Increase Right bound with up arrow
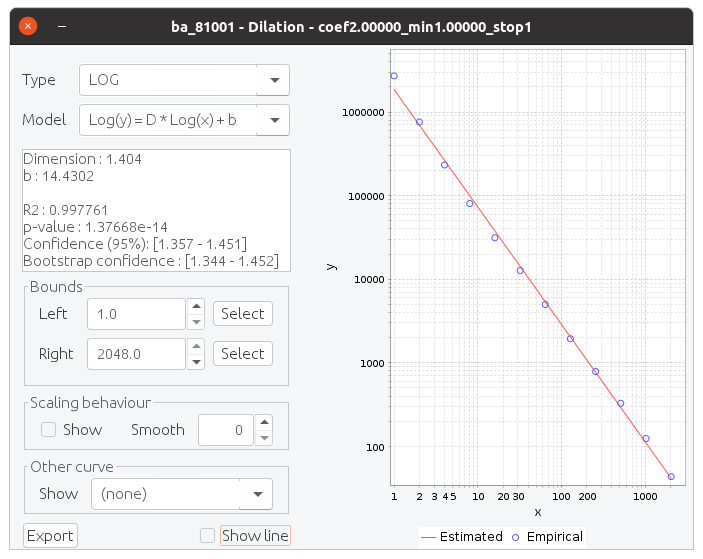The width and height of the screenshot is (703, 559). [197, 347]
